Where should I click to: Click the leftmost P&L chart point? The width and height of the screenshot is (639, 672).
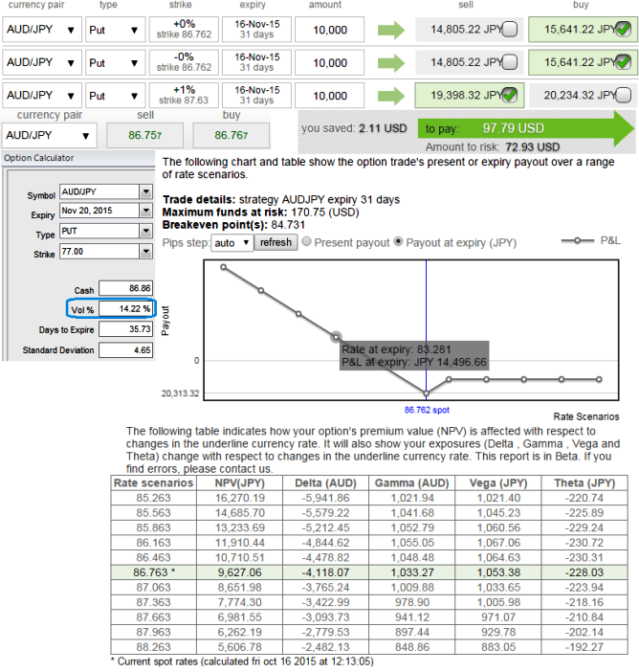[x=224, y=267]
